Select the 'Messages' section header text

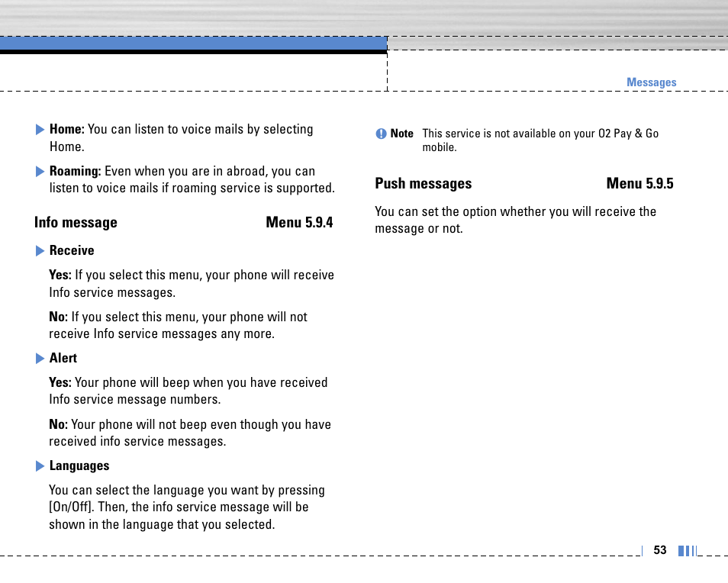(x=652, y=82)
